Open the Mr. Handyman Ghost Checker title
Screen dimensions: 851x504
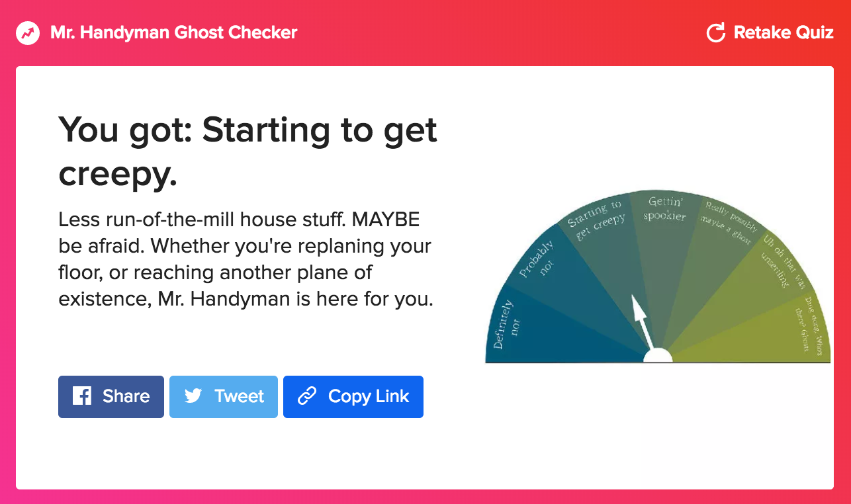174,32
